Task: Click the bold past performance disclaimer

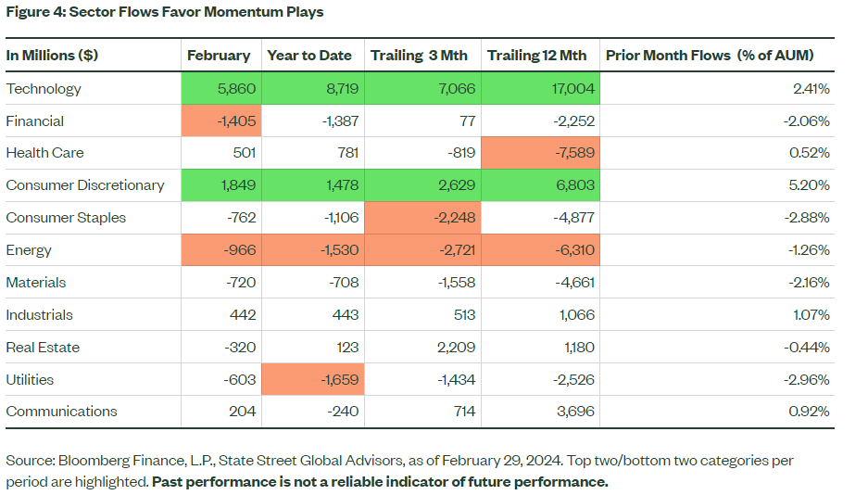Action: 380,482
